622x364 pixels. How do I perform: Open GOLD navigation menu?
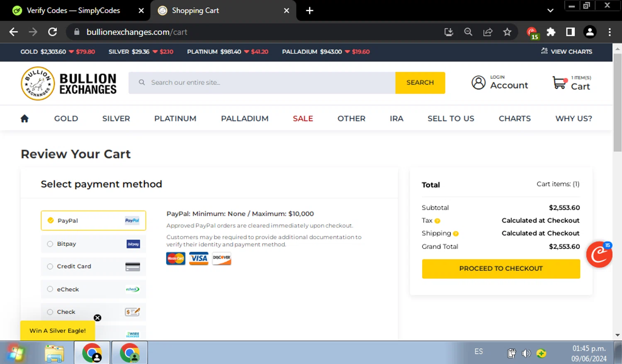pyautogui.click(x=66, y=119)
